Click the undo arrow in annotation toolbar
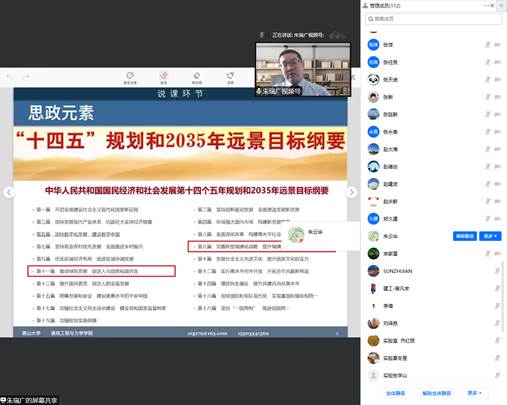Image resolution: width=507 pixels, height=405 pixels. [x=9, y=77]
